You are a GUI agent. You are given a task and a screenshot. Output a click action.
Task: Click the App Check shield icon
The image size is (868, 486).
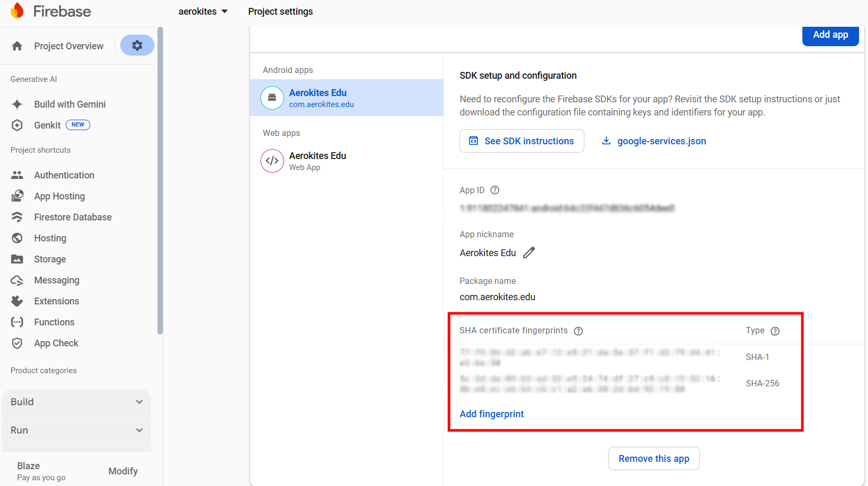click(x=17, y=343)
